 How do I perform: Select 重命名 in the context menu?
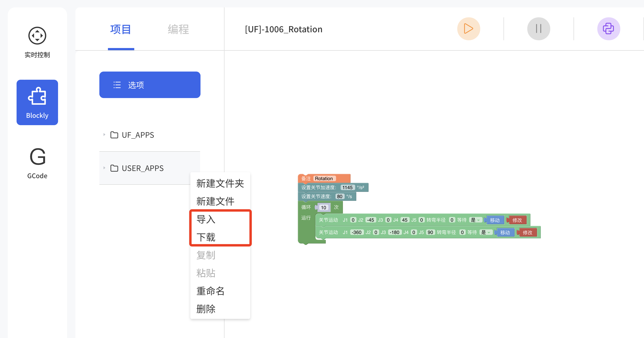pyautogui.click(x=210, y=291)
